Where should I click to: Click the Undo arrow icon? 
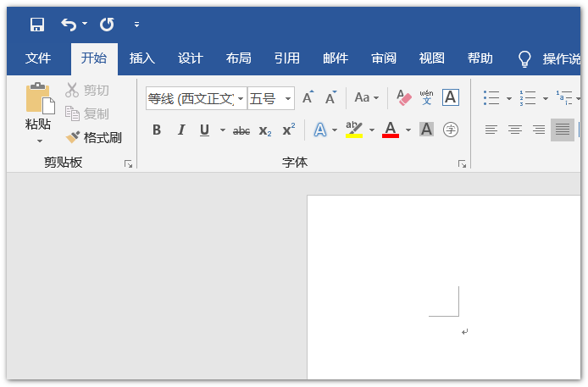[69, 25]
